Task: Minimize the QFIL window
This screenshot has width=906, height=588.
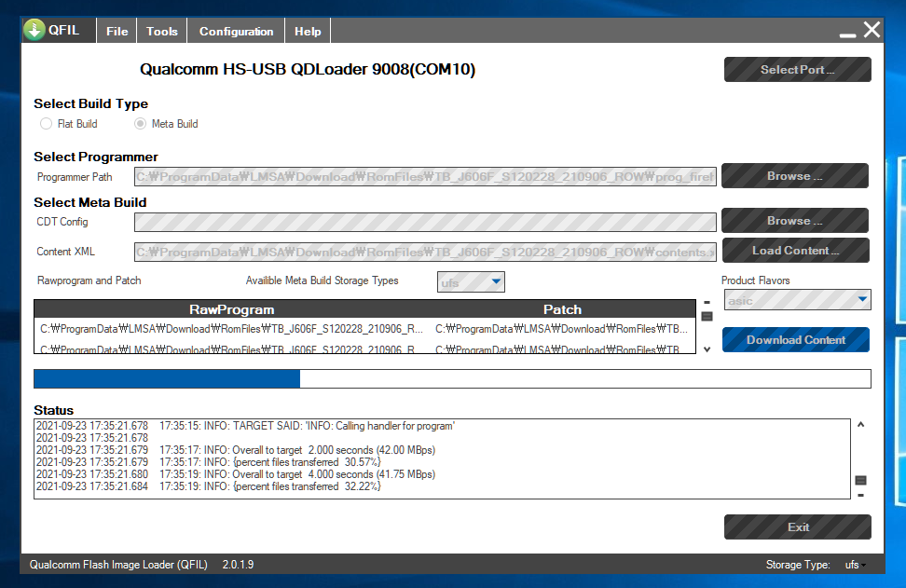Action: pyautogui.click(x=847, y=35)
